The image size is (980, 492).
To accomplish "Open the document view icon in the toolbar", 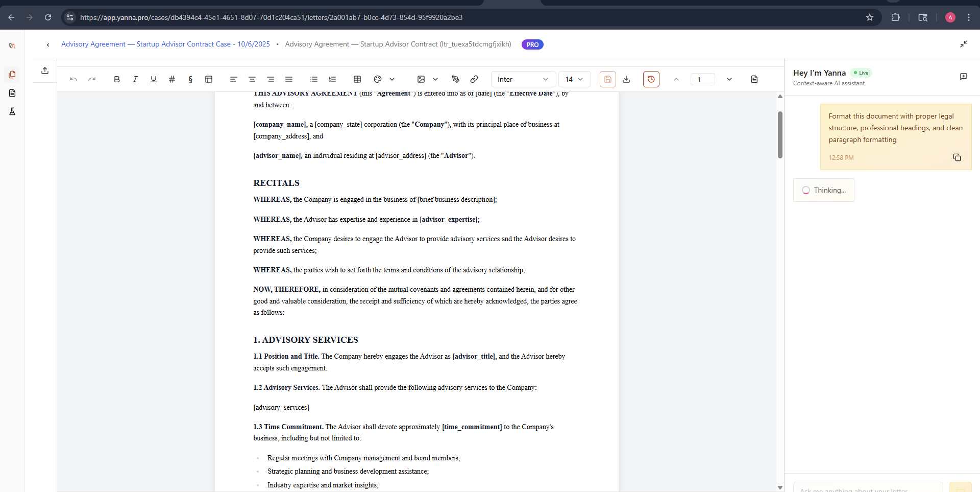I will pos(754,79).
